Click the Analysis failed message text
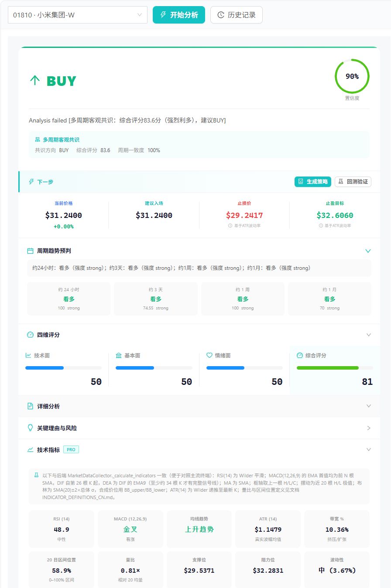The width and height of the screenshot is (391, 588). pos(127,120)
